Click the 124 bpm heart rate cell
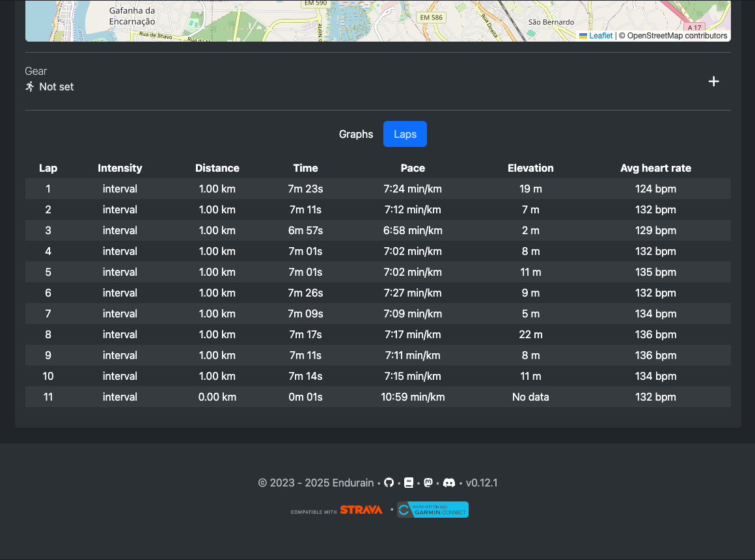The image size is (755, 560). (656, 189)
